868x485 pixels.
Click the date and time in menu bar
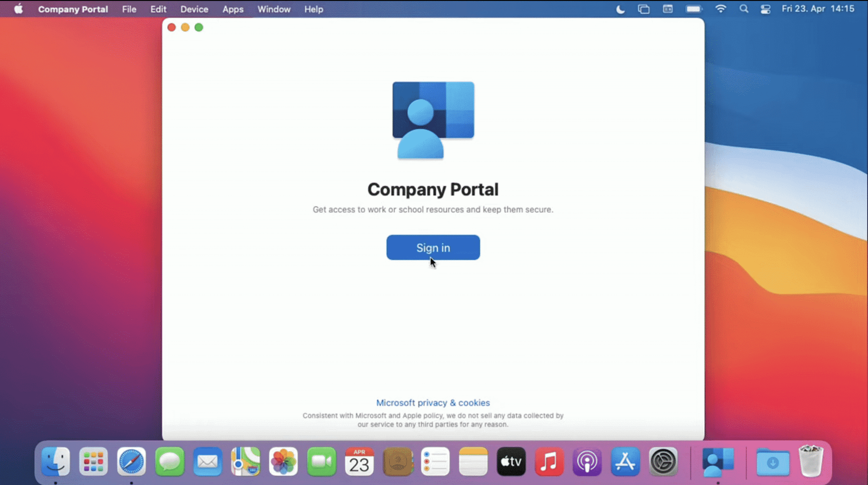(x=818, y=9)
